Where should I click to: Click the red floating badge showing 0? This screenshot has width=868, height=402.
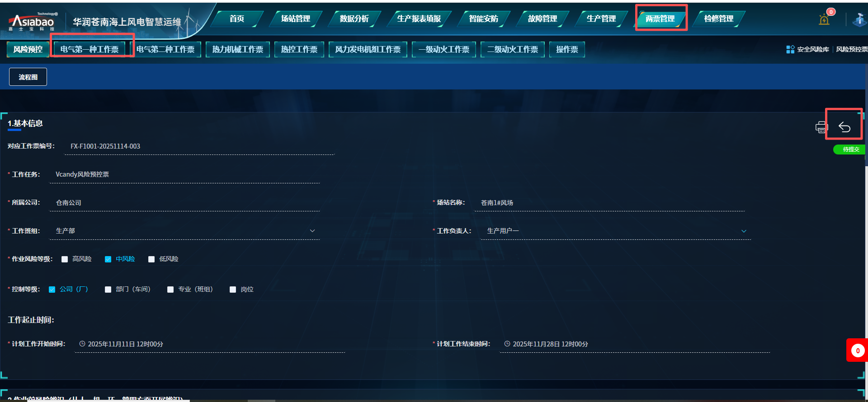858,351
